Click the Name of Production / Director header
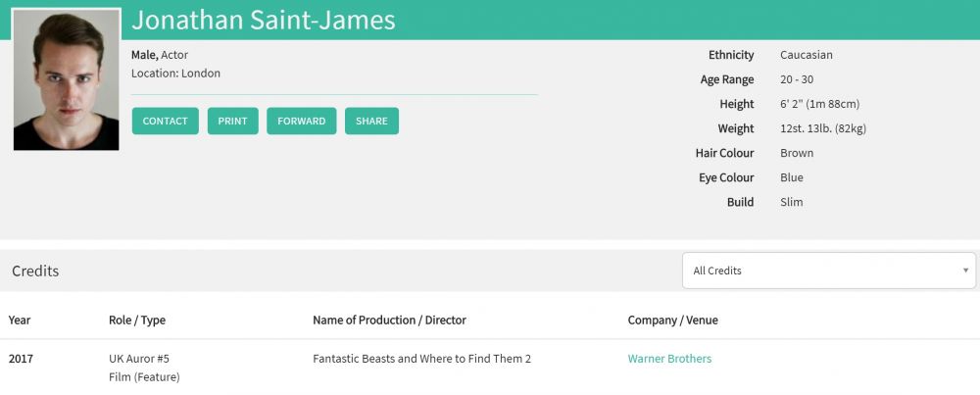The height and width of the screenshot is (395, 980). pos(389,320)
